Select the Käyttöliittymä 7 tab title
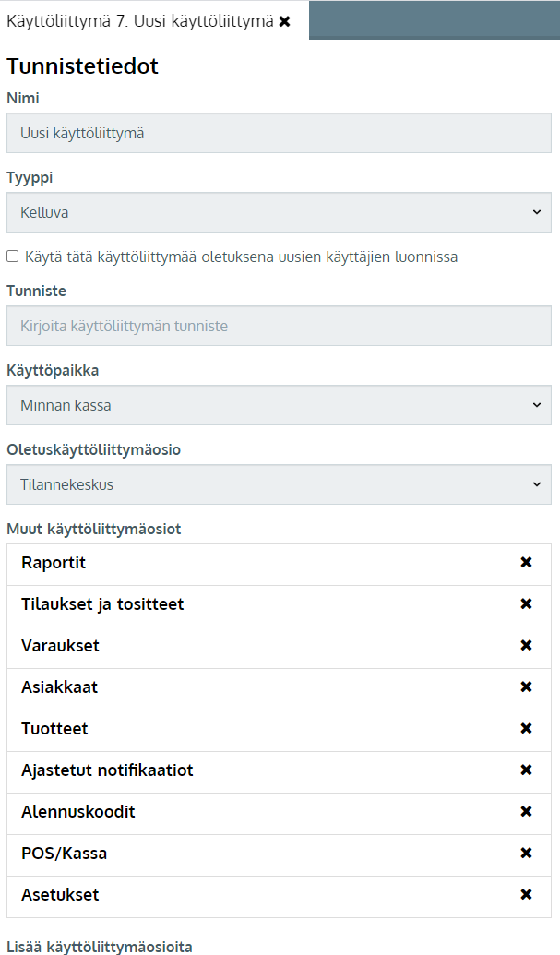 [x=138, y=21]
